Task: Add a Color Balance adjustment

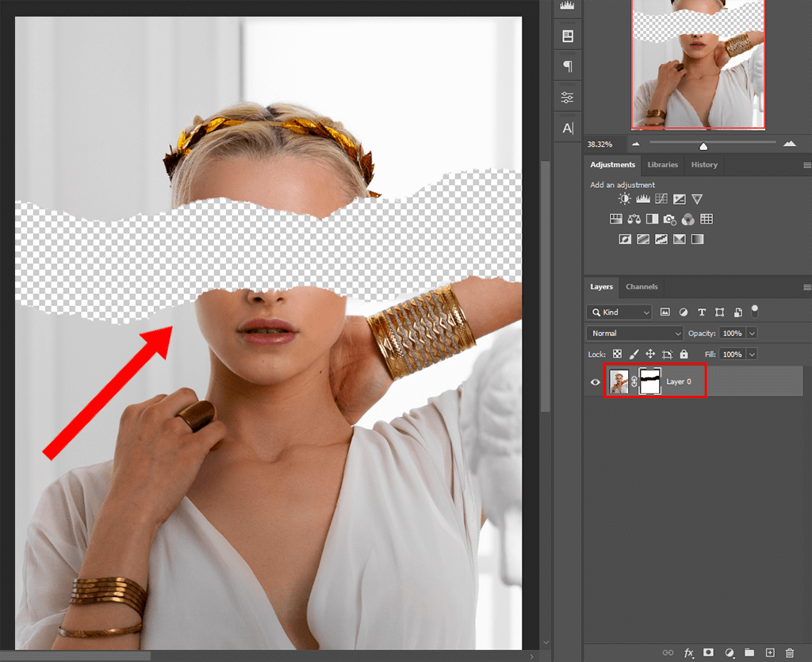Action: [x=634, y=219]
